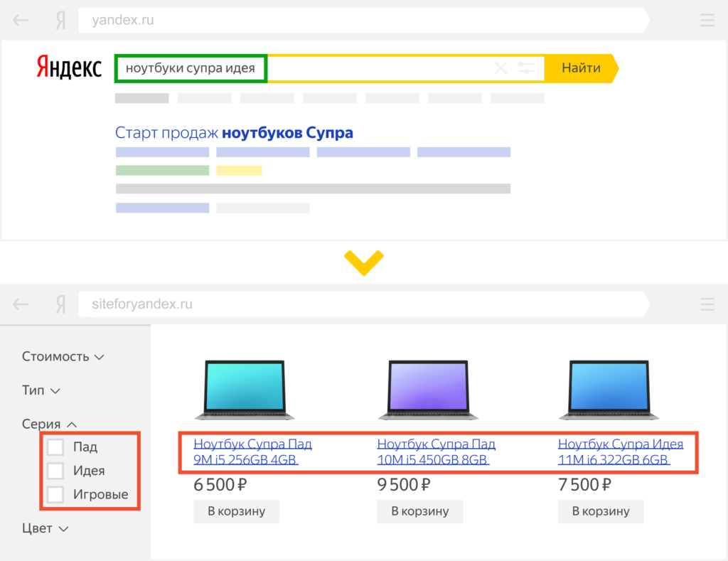Open the Старт продаж ноутбуков Супра result
Viewport: 728px width, 561px height.
coord(234,133)
